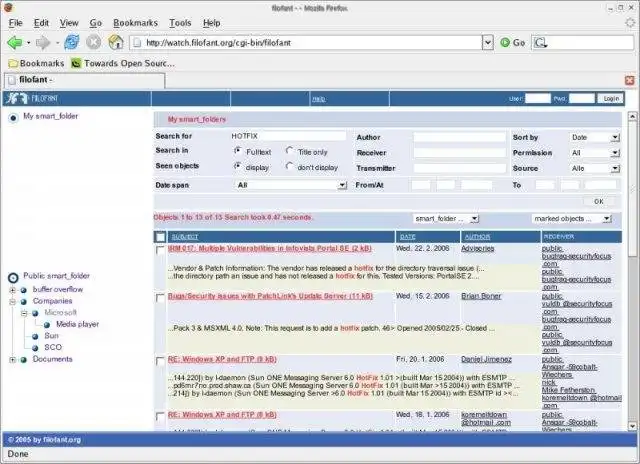Viewport: 640px width, 464px height.
Task: Go back with the green arrow
Action: 15,42
